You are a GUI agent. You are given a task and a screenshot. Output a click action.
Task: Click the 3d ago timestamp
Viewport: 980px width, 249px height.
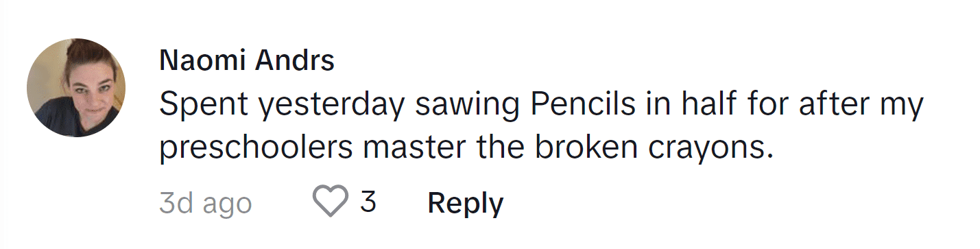206,203
